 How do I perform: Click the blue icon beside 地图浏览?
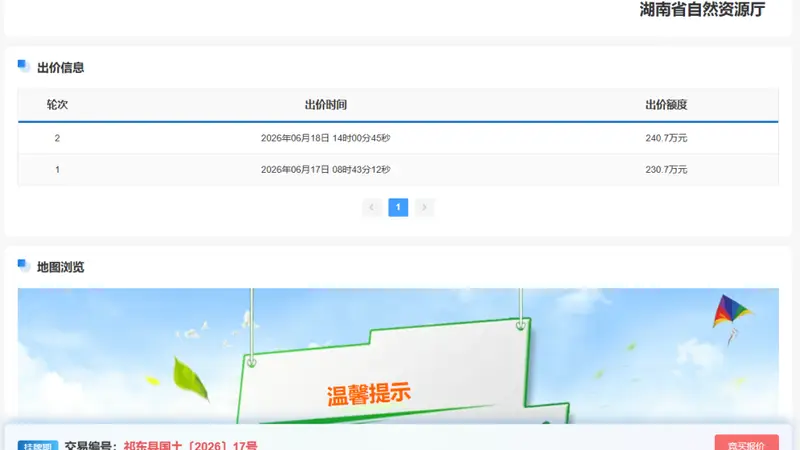(23, 265)
